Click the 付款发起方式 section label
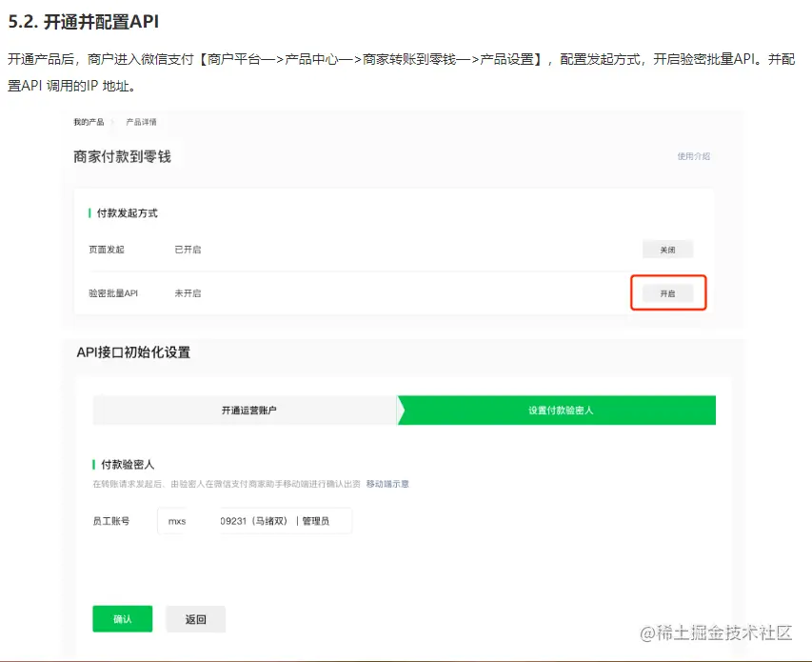Viewport: 812px width, 662px height. click(127, 213)
